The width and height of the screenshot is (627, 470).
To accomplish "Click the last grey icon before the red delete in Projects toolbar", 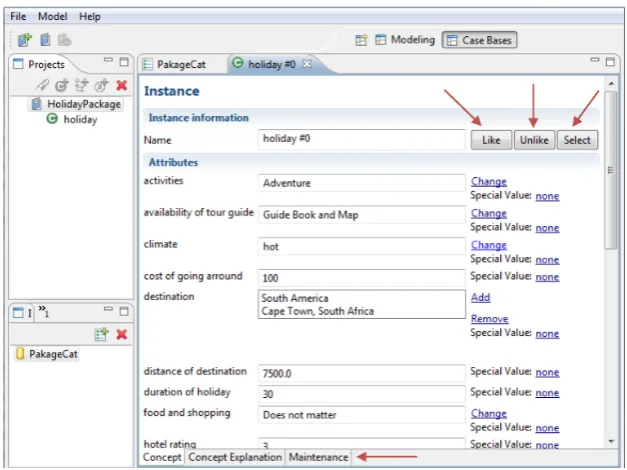I will 102,85.
